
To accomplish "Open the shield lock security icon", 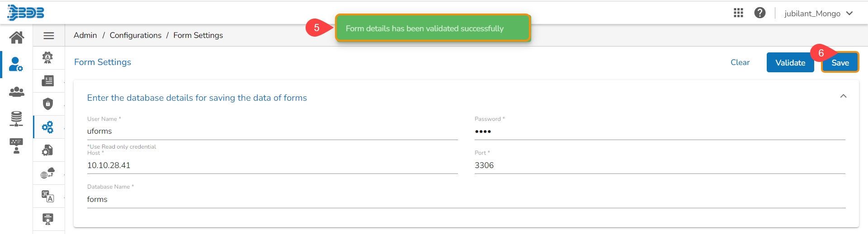I will pyautogui.click(x=48, y=104).
